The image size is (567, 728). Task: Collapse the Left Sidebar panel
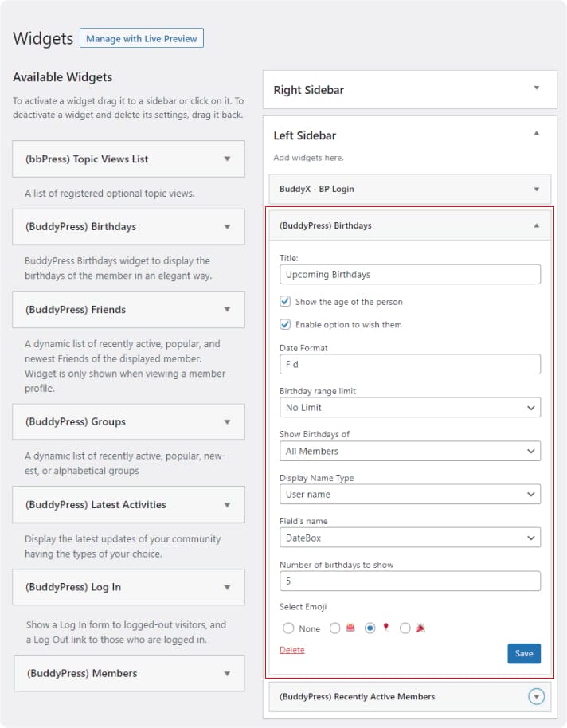point(537,134)
